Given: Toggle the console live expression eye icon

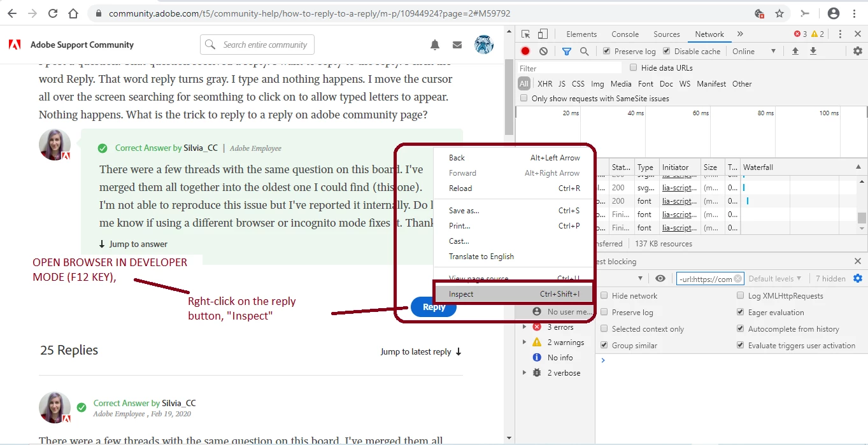Looking at the screenshot, I should click(660, 279).
